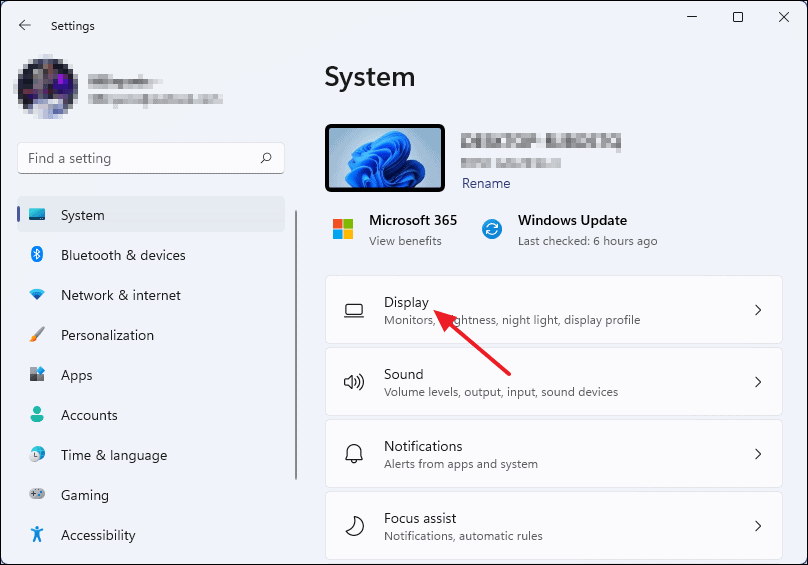Click the Settings window title text
Screen dimensions: 808x565
(x=73, y=26)
